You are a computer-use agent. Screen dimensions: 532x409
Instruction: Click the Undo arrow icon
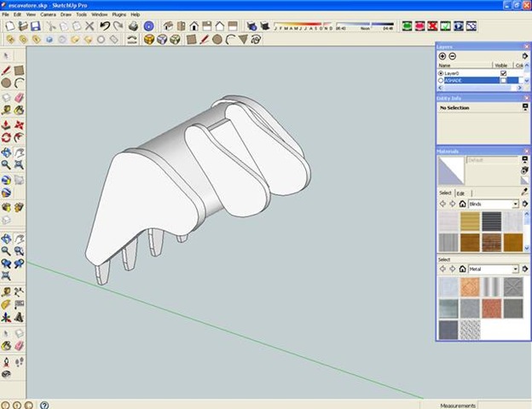point(103,26)
